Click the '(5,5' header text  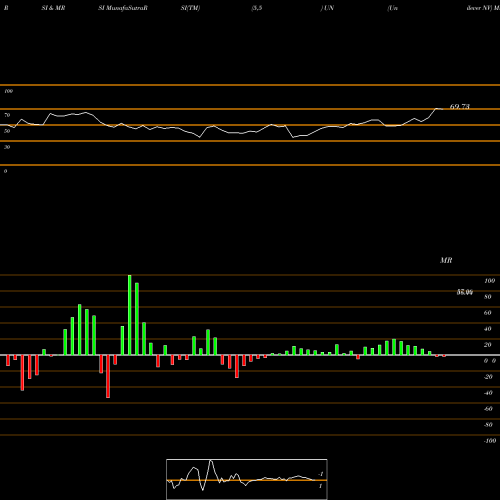(x=257, y=8)
